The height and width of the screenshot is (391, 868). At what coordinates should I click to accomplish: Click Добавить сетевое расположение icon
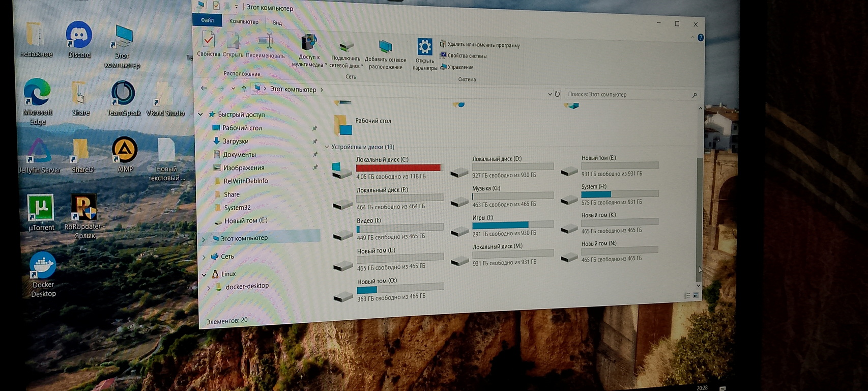pos(386,48)
